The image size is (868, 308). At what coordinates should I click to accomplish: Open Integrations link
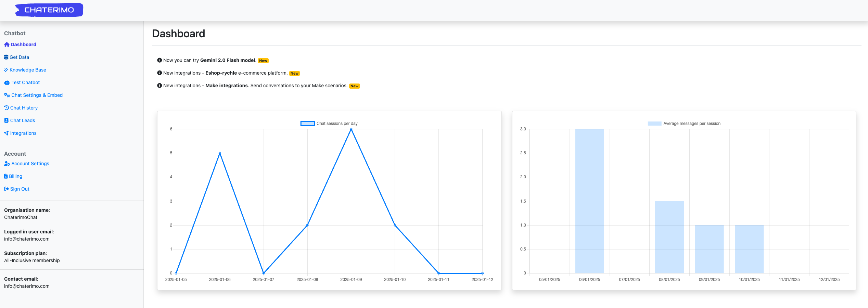click(x=23, y=133)
